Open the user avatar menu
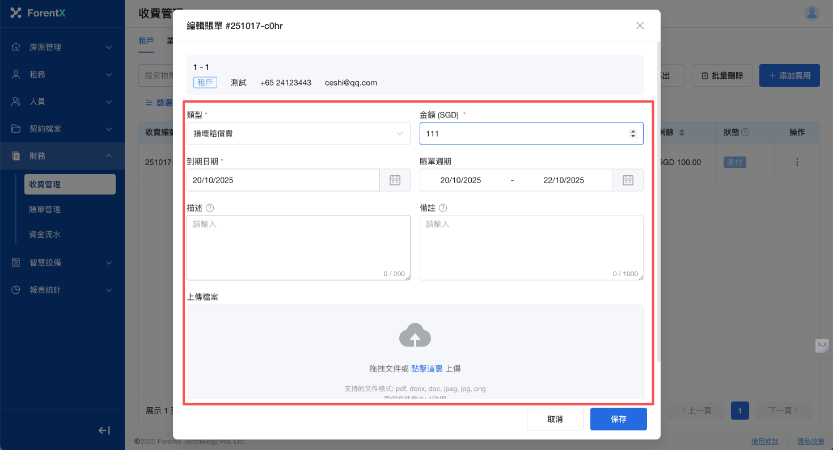833x450 pixels. [x=812, y=12]
